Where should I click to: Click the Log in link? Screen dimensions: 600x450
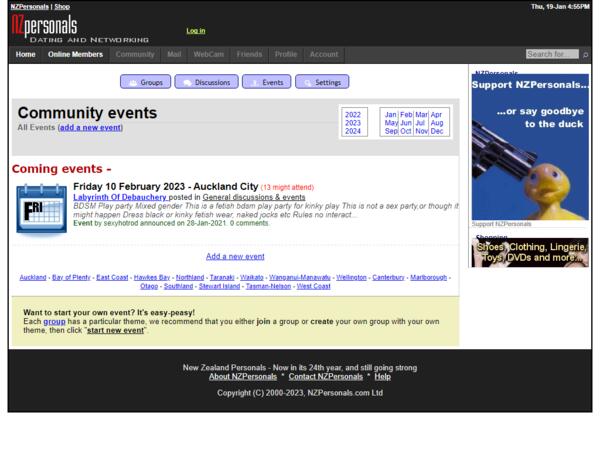pos(196,31)
